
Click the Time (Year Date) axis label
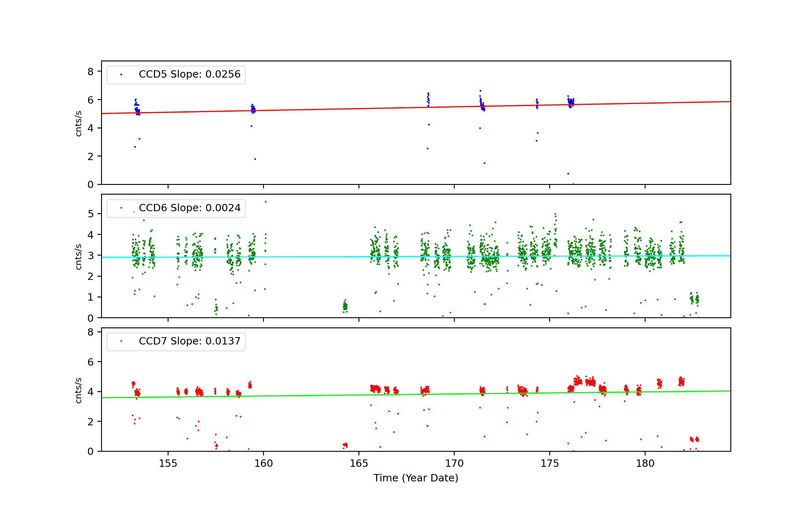tap(416, 478)
